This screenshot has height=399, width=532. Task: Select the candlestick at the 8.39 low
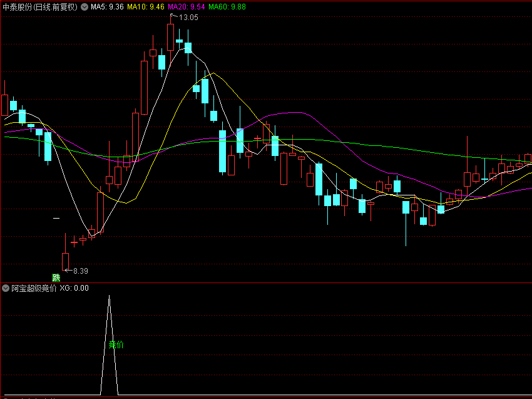[65, 261]
